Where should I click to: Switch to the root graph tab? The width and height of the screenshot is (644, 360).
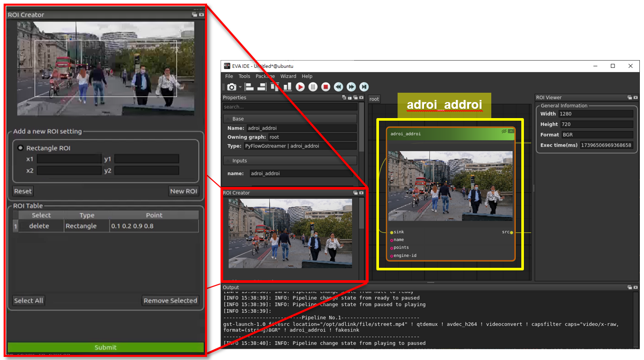coord(374,99)
